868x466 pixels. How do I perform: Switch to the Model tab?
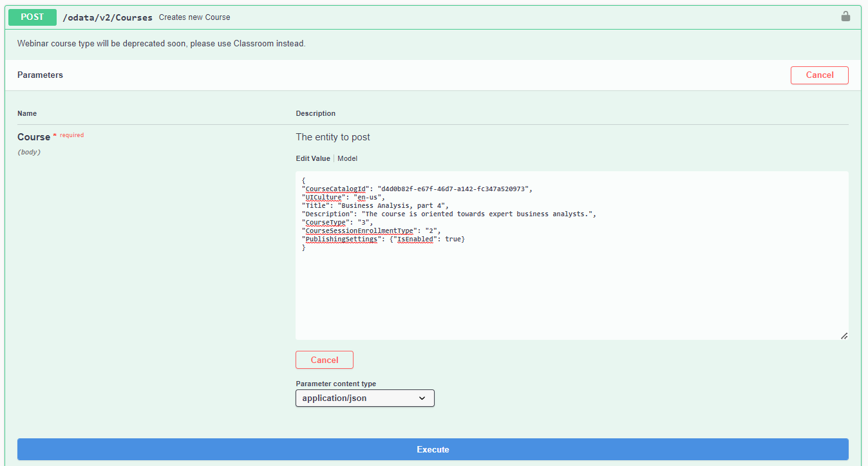pos(347,158)
